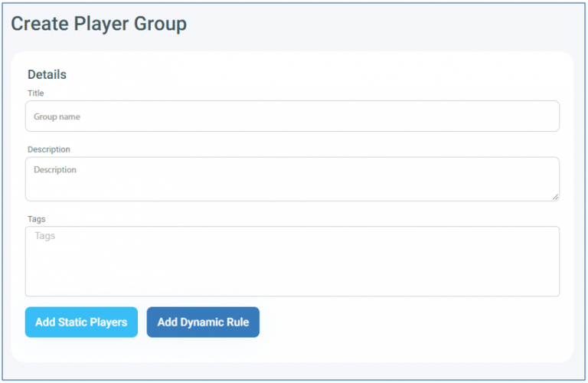Click the dark blue dynamic rule button
The height and width of the screenshot is (383, 588).
(x=203, y=322)
